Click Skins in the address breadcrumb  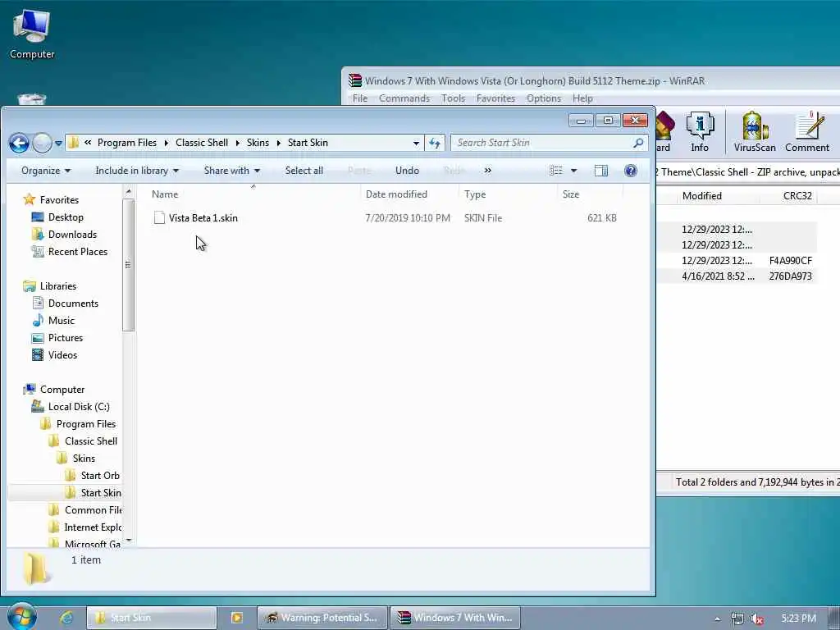point(258,143)
